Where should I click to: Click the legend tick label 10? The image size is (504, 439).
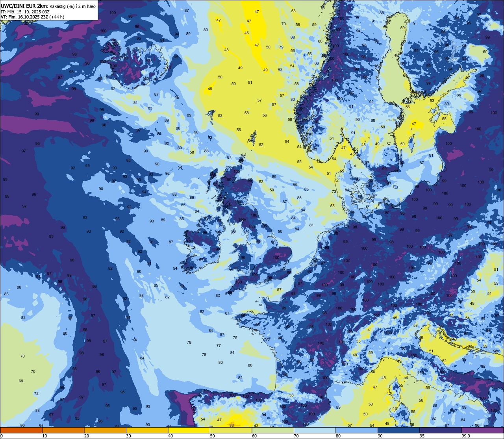[x=44, y=436]
